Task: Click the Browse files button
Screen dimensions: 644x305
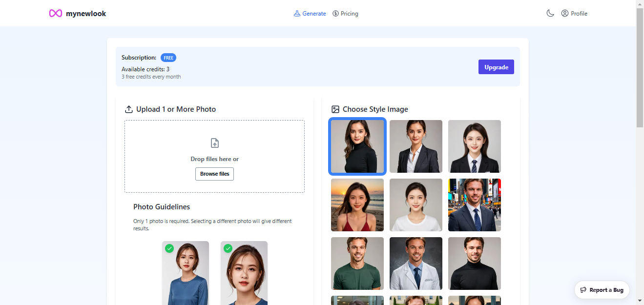Action: coord(214,174)
